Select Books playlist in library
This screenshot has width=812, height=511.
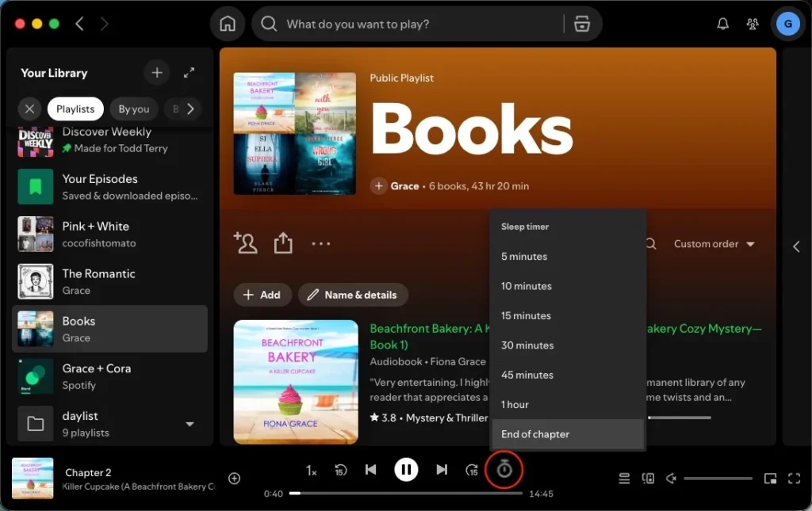109,329
